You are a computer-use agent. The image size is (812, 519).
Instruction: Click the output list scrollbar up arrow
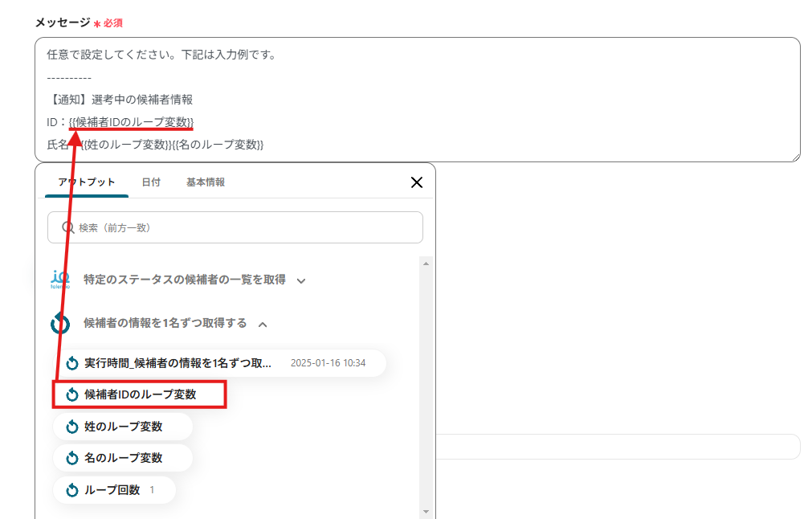pyautogui.click(x=426, y=264)
